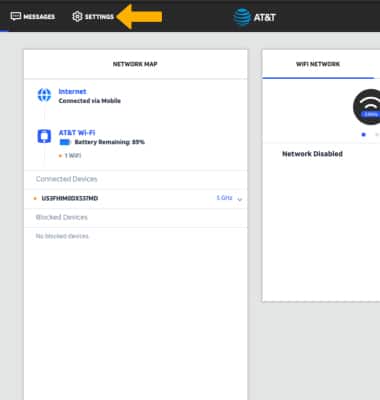Image resolution: width=380 pixels, height=400 pixels.
Task: Click the No blocked devices text
Action: 62,236
